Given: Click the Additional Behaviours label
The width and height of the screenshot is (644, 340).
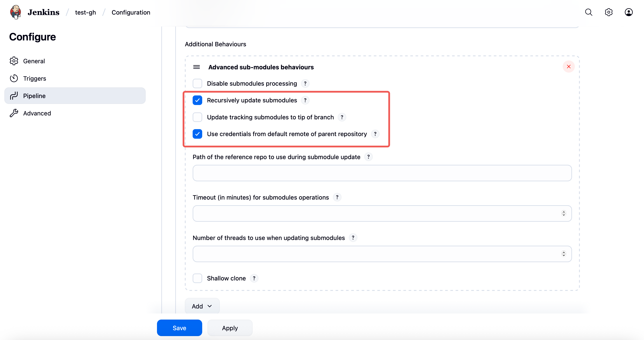Looking at the screenshot, I should (215, 44).
